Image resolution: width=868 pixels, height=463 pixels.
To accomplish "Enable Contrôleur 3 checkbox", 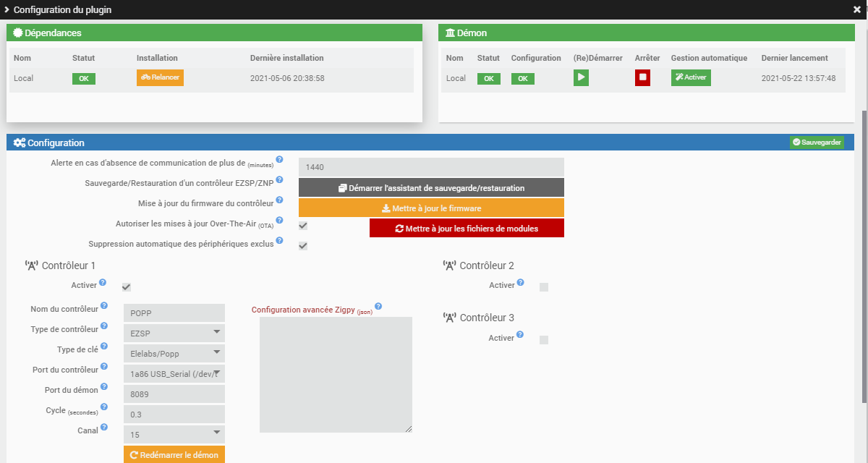I will [x=544, y=340].
